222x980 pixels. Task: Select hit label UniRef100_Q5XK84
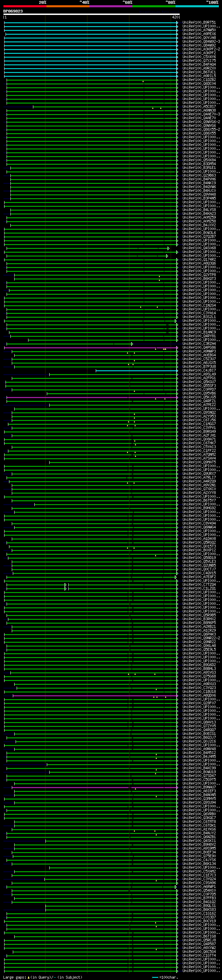tap(199, 160)
